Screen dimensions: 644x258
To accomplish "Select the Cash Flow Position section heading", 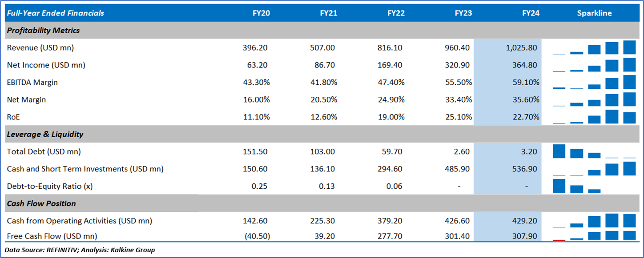I will [41, 203].
